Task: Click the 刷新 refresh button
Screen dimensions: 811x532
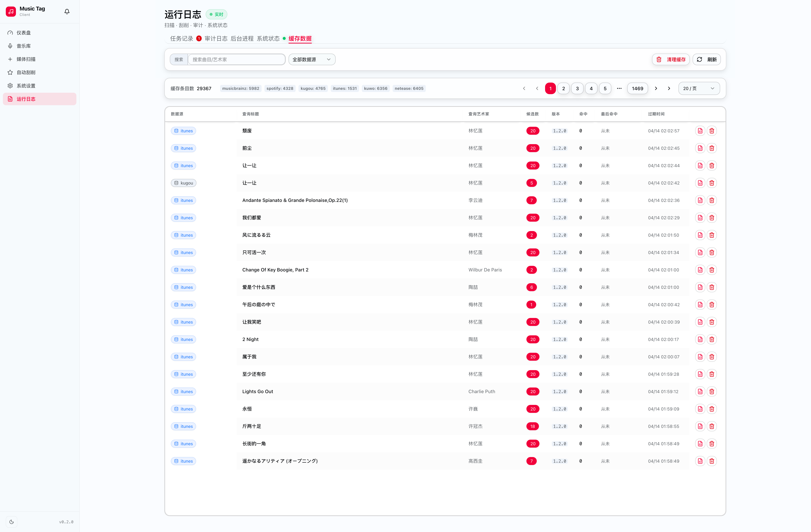Action: [x=707, y=60]
